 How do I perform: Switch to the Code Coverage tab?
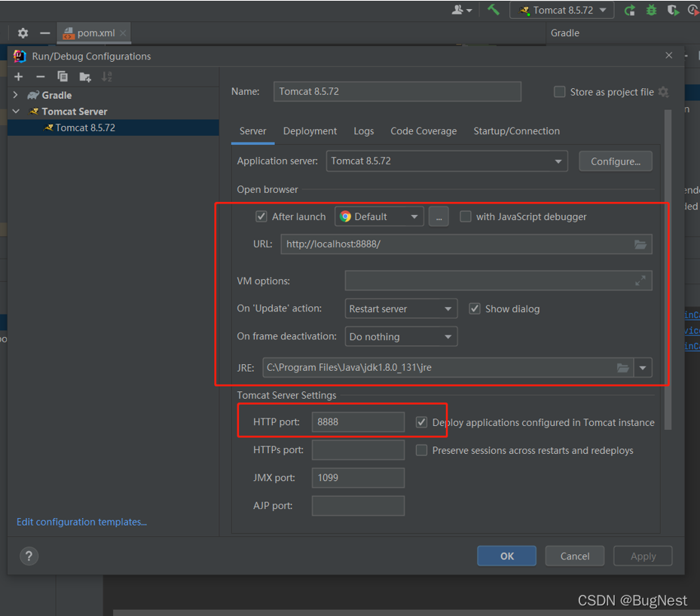(423, 131)
